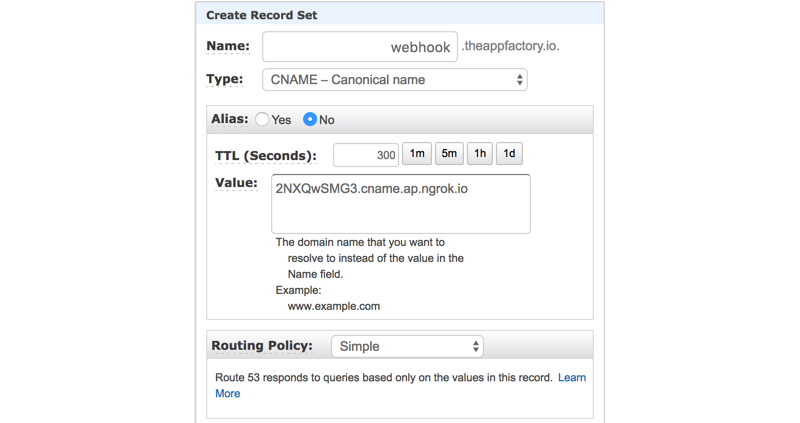Click the Routing Policy dropdown arrows
The height and width of the screenshot is (423, 800).
pos(476,346)
